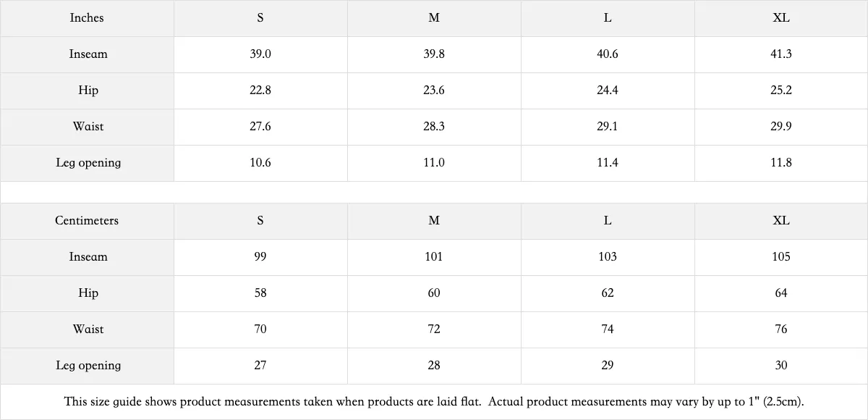Select the L column header in Inches table
This screenshot has width=868, height=420.
(x=608, y=18)
